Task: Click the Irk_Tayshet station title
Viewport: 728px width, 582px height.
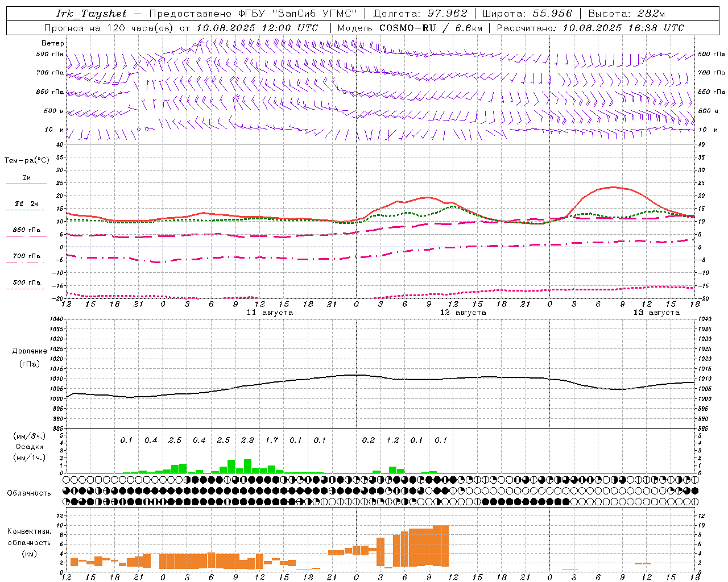Action: (x=92, y=14)
